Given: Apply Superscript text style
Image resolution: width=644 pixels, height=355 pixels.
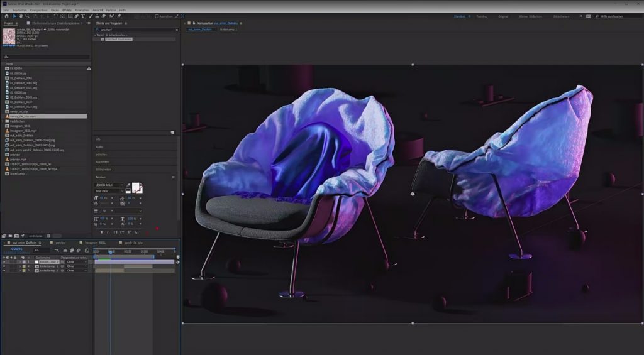Looking at the screenshot, I should coord(129,232).
